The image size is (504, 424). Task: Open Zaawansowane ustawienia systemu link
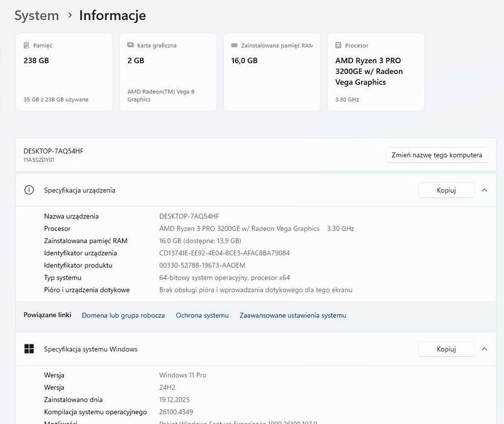pyautogui.click(x=293, y=315)
